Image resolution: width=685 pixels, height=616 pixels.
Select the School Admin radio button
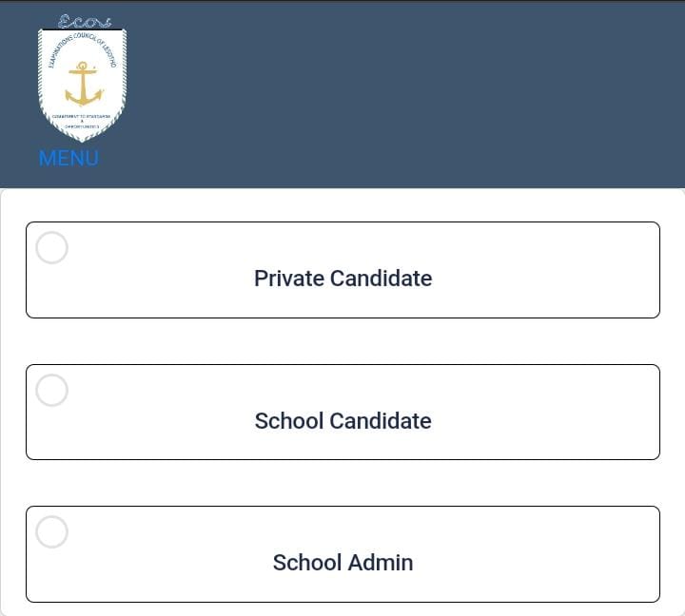coord(51,532)
